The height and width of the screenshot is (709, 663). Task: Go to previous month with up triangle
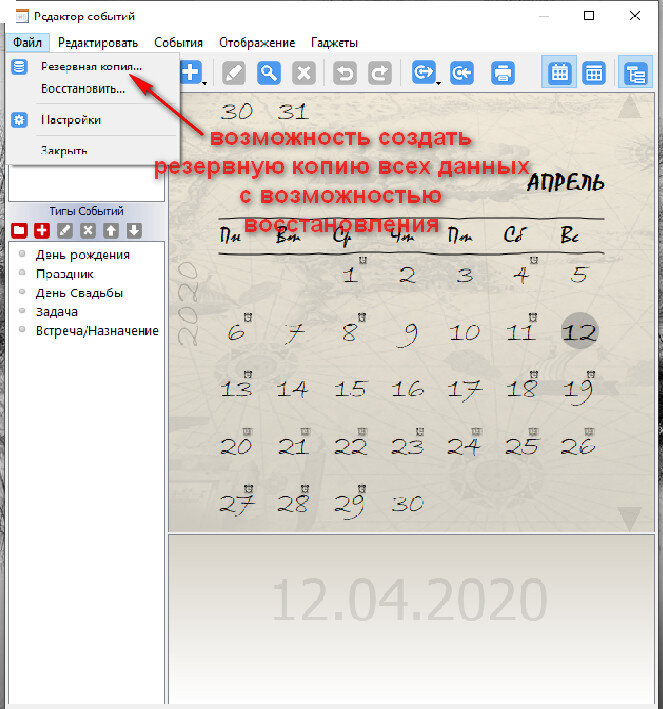coord(630,107)
